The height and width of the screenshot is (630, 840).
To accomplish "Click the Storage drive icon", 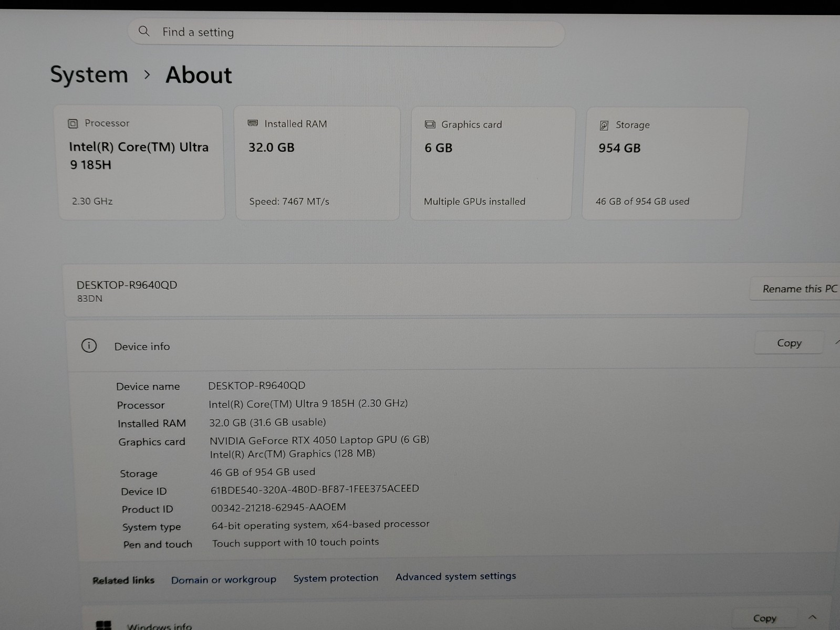I will pyautogui.click(x=604, y=125).
